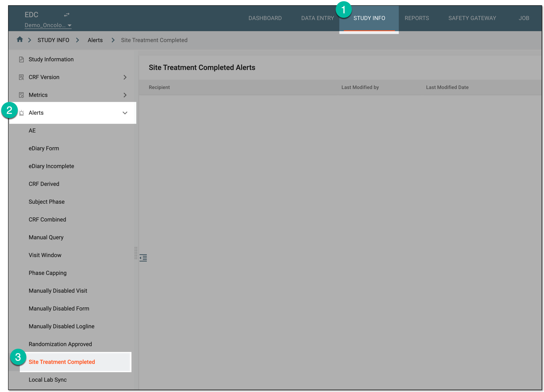
Task: Click the Site Treatment Completed Alerts heading
Action: click(x=202, y=67)
